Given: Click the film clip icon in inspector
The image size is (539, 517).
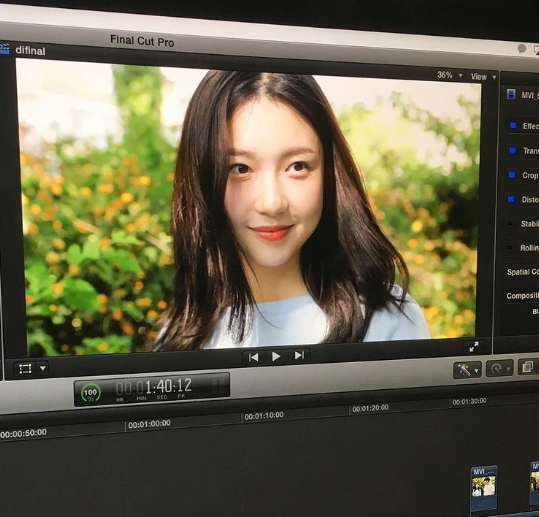Looking at the screenshot, I should pyautogui.click(x=511, y=94).
